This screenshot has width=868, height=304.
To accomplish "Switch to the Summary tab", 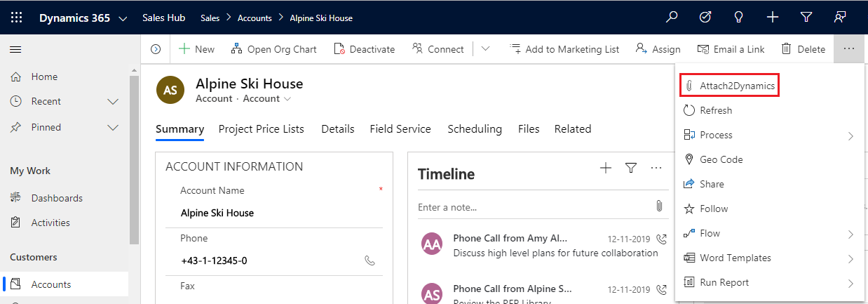I will click(x=179, y=129).
